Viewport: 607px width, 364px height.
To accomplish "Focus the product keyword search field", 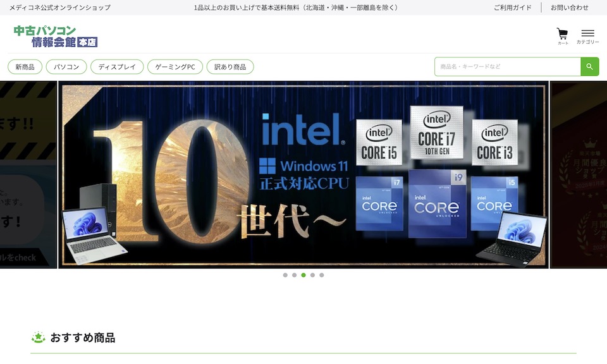I will pos(508,66).
